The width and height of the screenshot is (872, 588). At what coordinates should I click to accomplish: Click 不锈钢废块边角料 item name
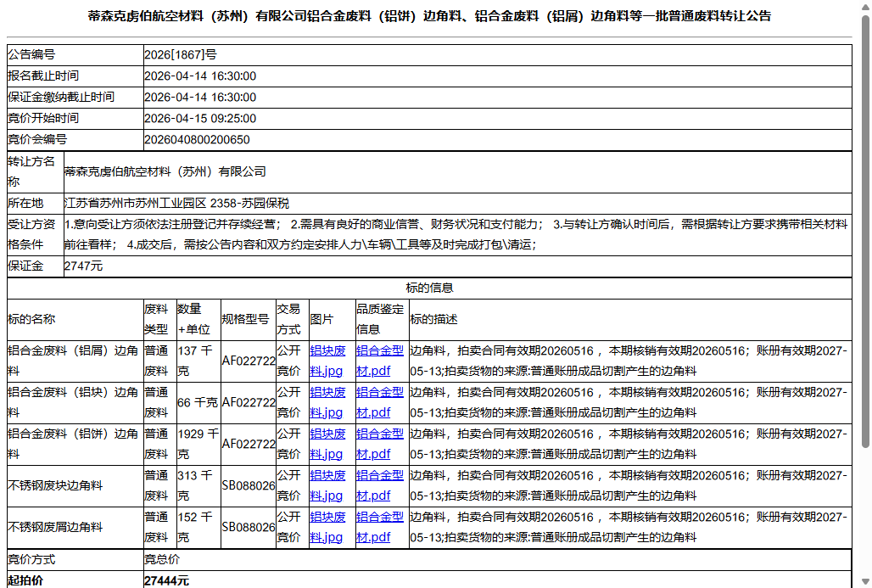[x=55, y=486]
